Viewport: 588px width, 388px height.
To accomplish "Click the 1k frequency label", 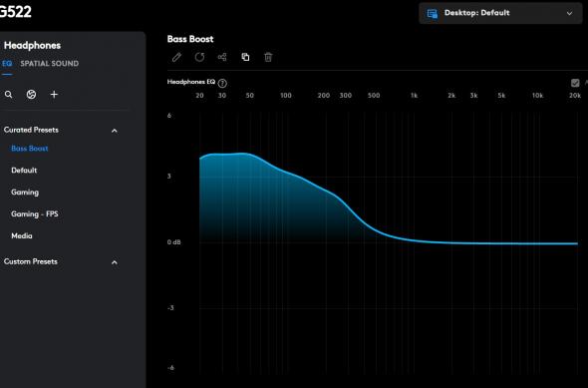I will coord(414,96).
